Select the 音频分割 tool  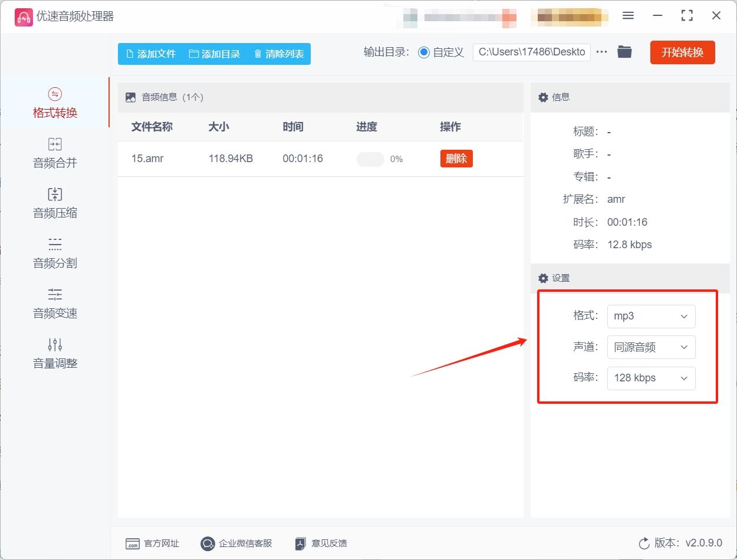point(54,253)
